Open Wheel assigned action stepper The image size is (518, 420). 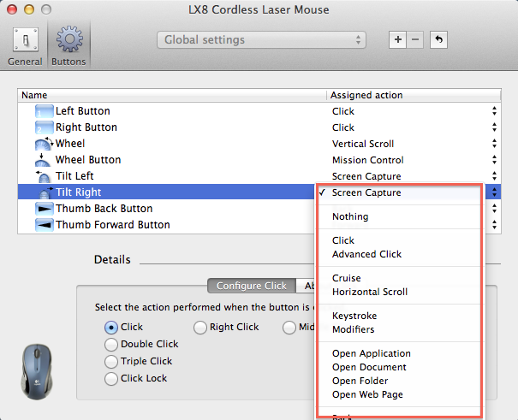[494, 143]
